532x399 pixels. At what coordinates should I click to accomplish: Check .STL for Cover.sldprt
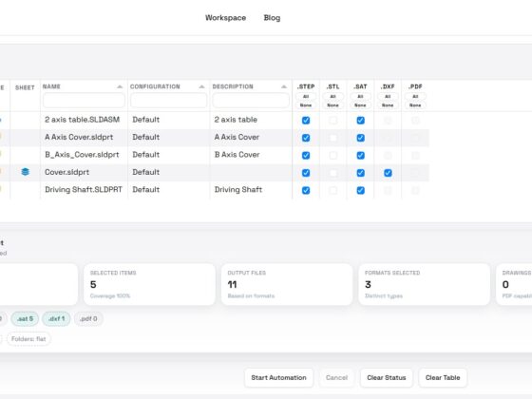pos(333,173)
